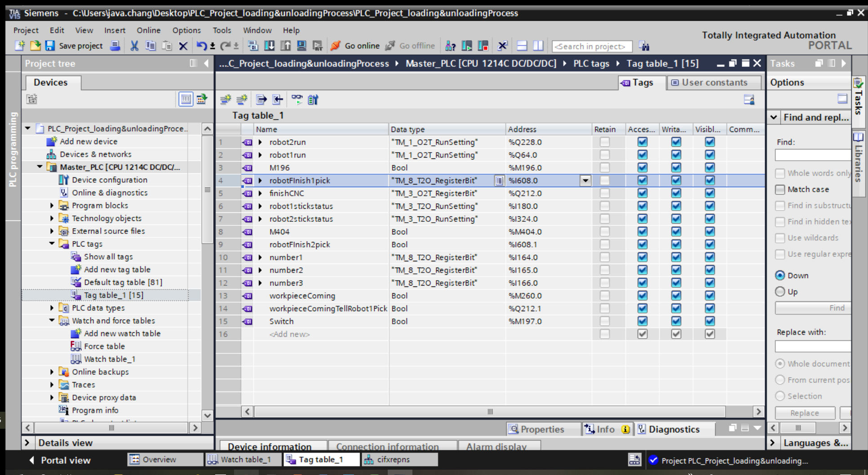The height and width of the screenshot is (475, 868).
Task: Click the Split editor horizontally icon
Action: [522, 46]
